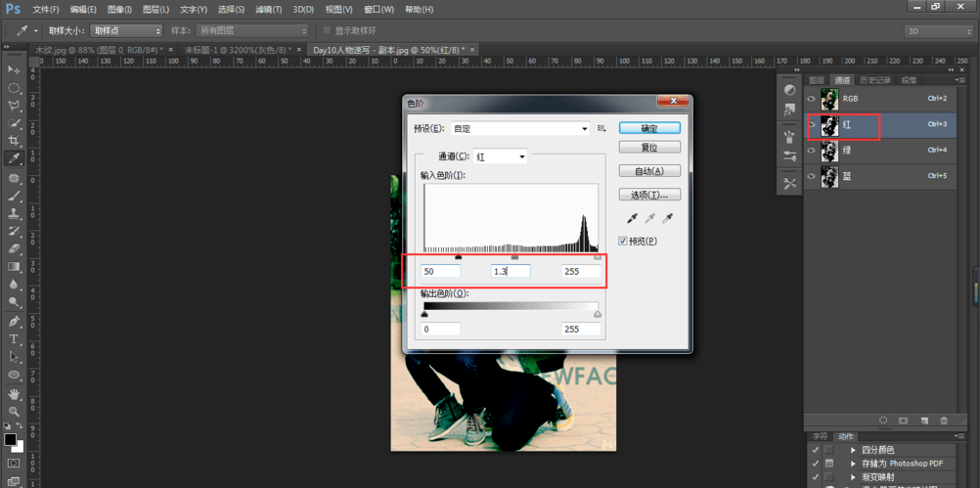Click the 自动(A) auto button
Screen dimensions: 980x488
click(x=649, y=171)
